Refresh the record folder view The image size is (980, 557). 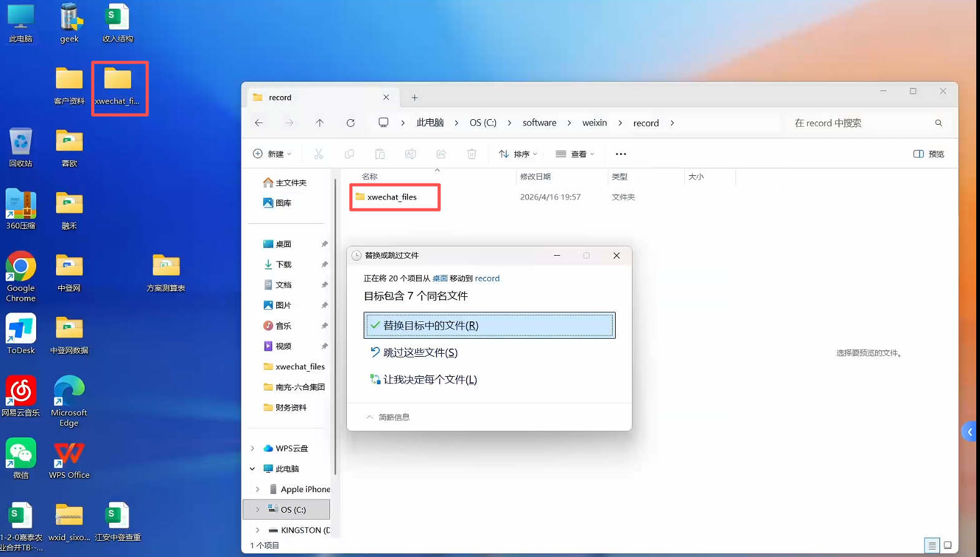coord(351,123)
